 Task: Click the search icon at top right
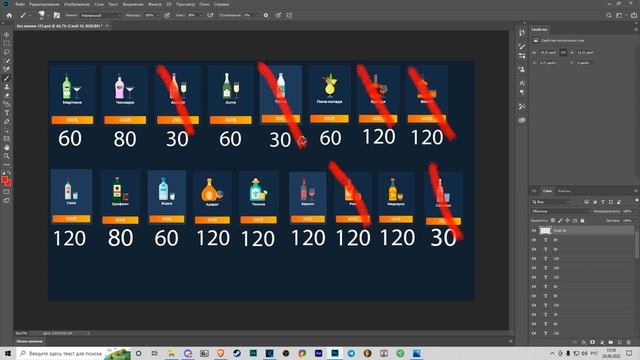coord(609,15)
